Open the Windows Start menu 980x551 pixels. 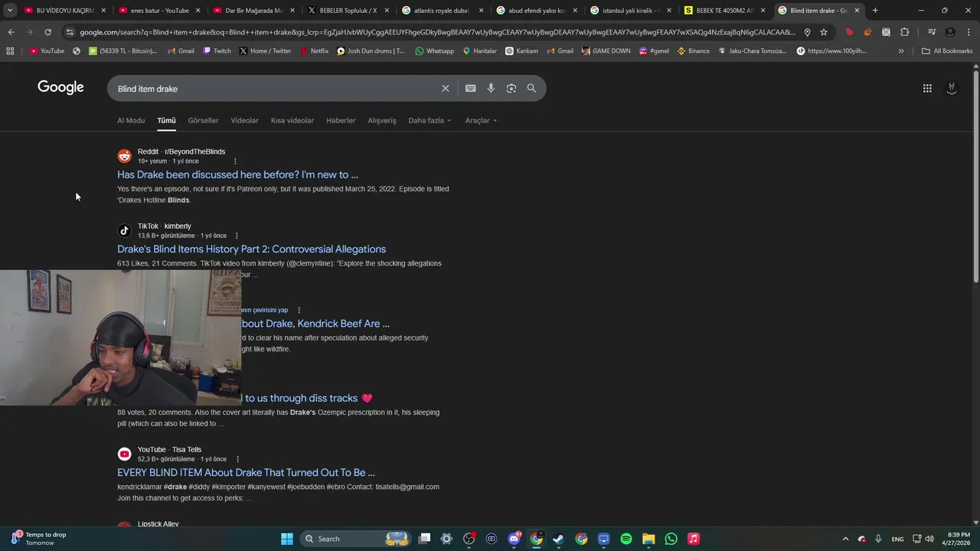(287, 539)
